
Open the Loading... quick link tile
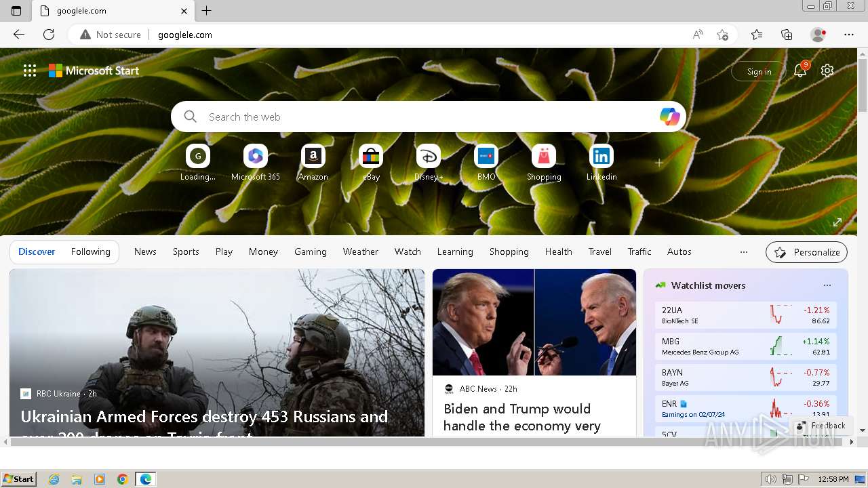198,163
